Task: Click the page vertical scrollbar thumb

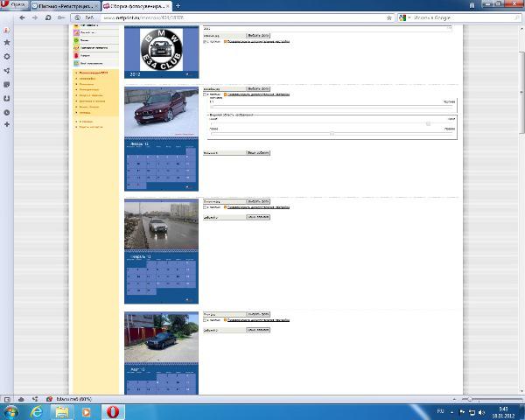Action: [521, 92]
